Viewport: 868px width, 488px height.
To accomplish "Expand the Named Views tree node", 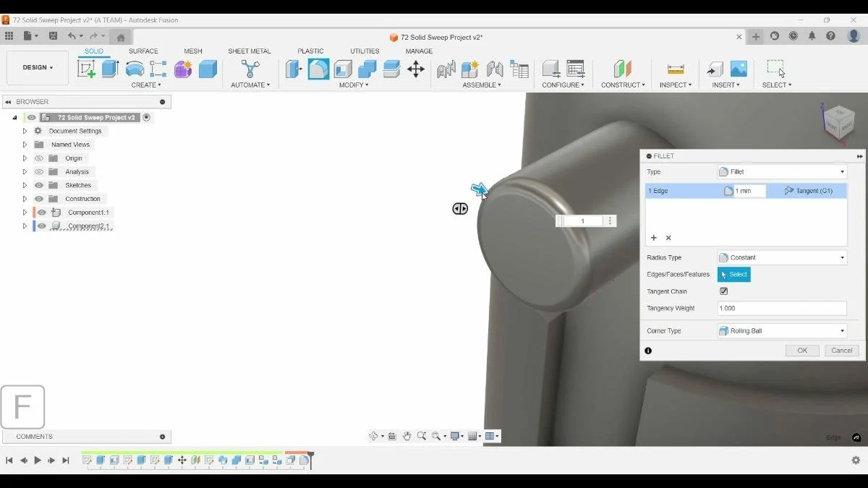I will tap(25, 145).
